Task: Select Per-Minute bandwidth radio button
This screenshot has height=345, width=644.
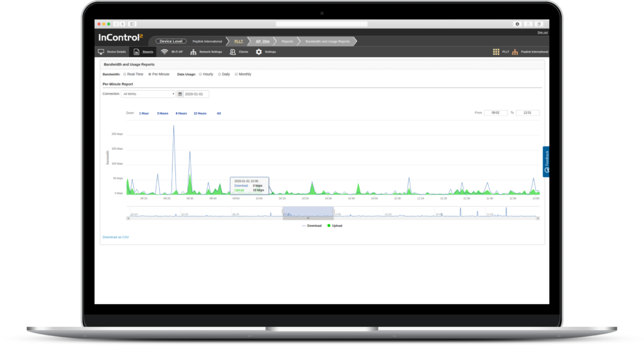Action: tap(149, 74)
